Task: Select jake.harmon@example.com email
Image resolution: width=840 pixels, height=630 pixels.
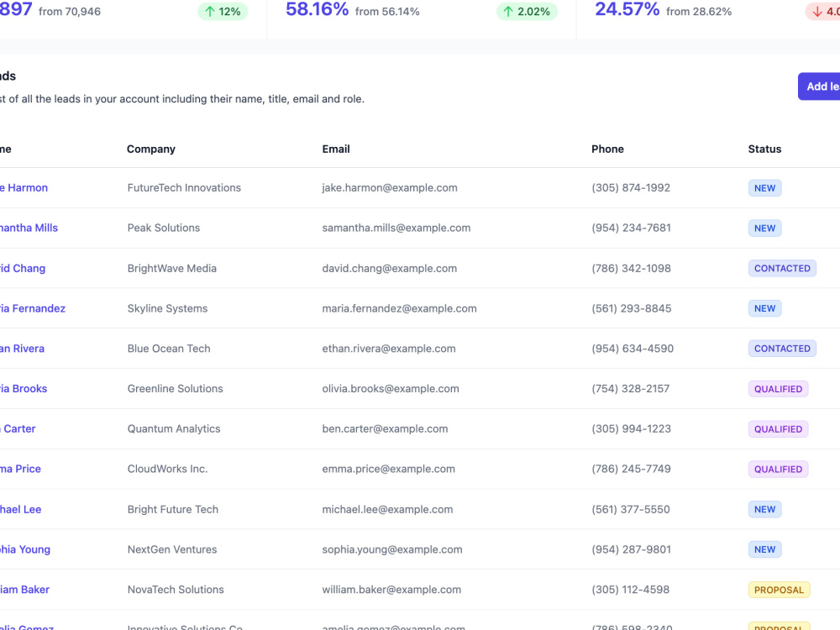Action: [x=390, y=187]
